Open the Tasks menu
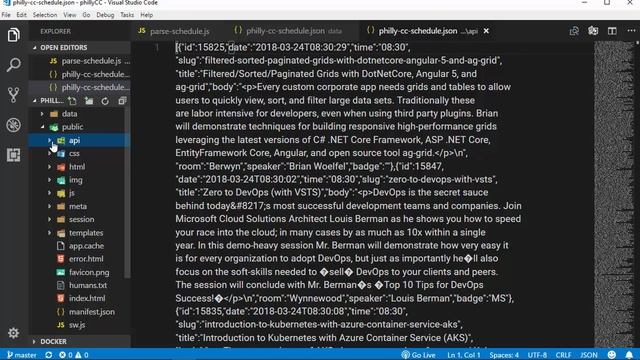This screenshot has height=360, width=640. coord(127,15)
